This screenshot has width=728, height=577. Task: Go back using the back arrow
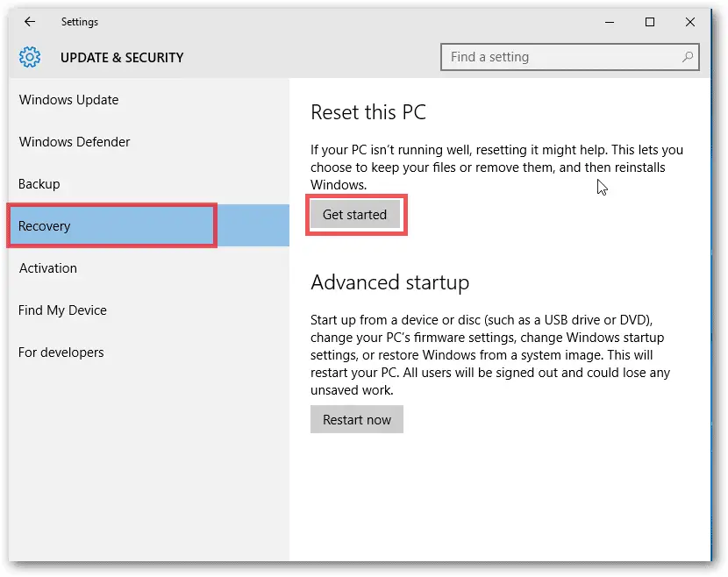coord(30,22)
